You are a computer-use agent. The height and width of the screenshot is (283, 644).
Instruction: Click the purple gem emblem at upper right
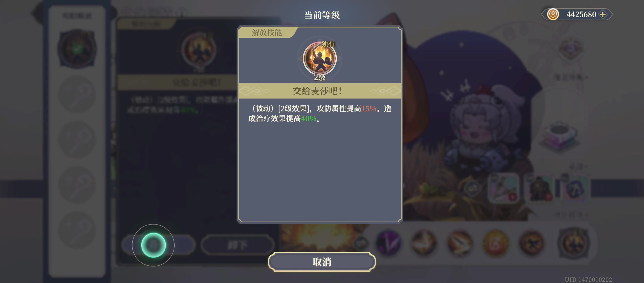(x=570, y=49)
